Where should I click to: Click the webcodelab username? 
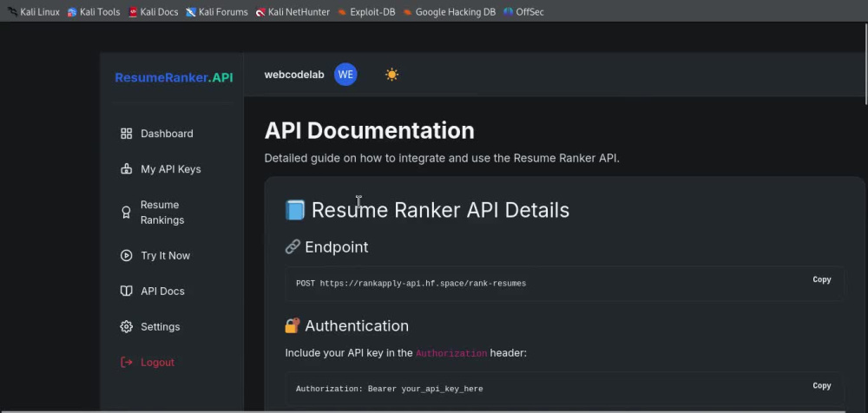(294, 75)
